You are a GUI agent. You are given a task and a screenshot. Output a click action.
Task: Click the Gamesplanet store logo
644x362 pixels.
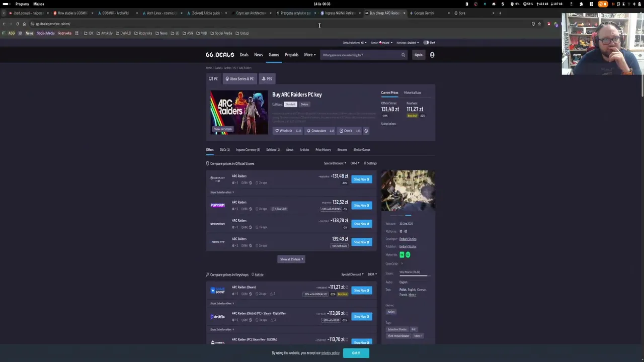[217, 178]
